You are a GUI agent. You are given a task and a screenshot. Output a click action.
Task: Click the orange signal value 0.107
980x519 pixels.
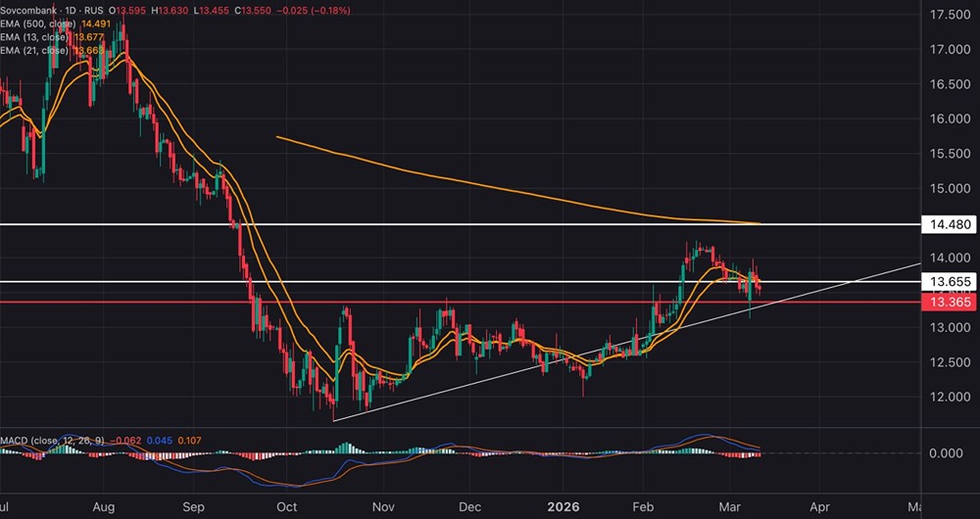189,441
